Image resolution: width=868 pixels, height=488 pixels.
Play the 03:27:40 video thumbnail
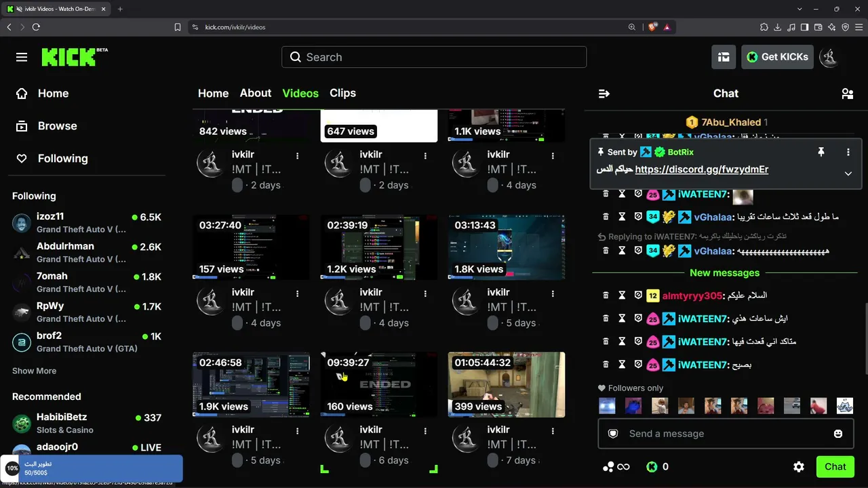[x=251, y=247]
